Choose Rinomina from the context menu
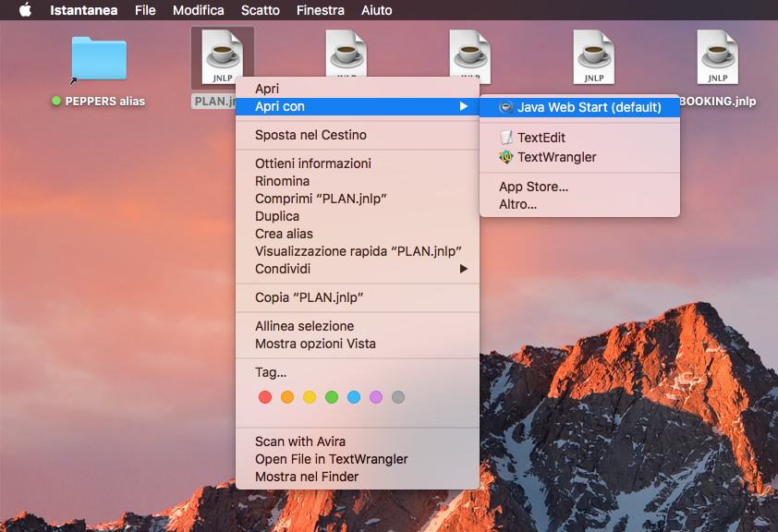Screen dimensions: 778x532 point(358,181)
